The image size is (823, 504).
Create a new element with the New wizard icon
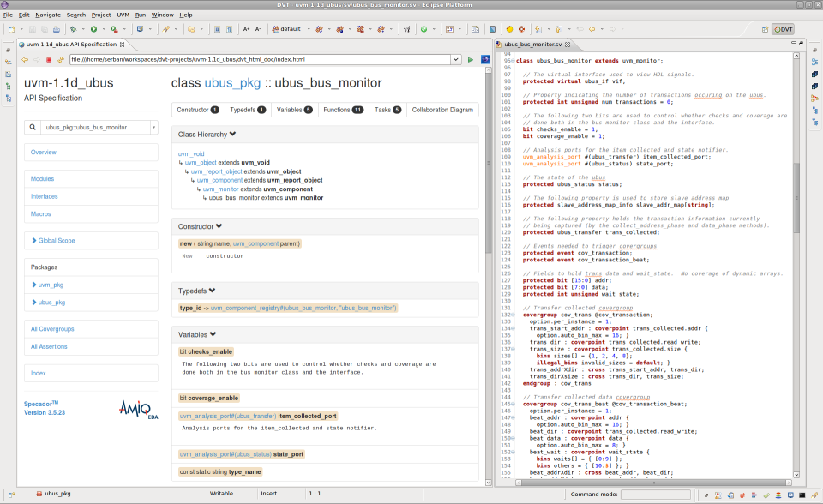coord(10,29)
